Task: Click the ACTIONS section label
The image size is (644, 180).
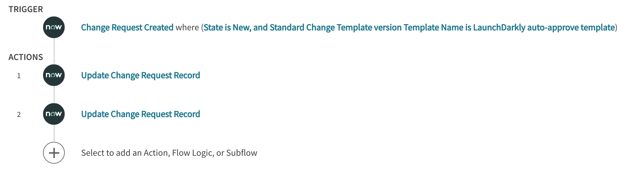Action: click(x=26, y=57)
